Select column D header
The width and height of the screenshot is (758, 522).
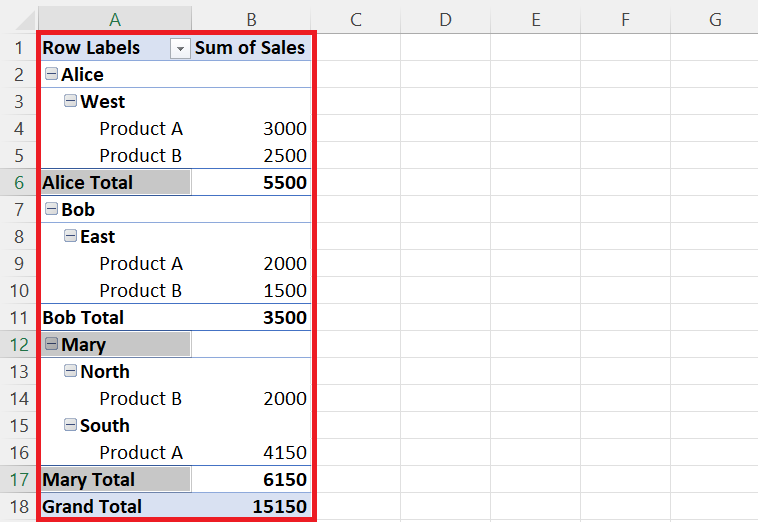pyautogui.click(x=445, y=19)
